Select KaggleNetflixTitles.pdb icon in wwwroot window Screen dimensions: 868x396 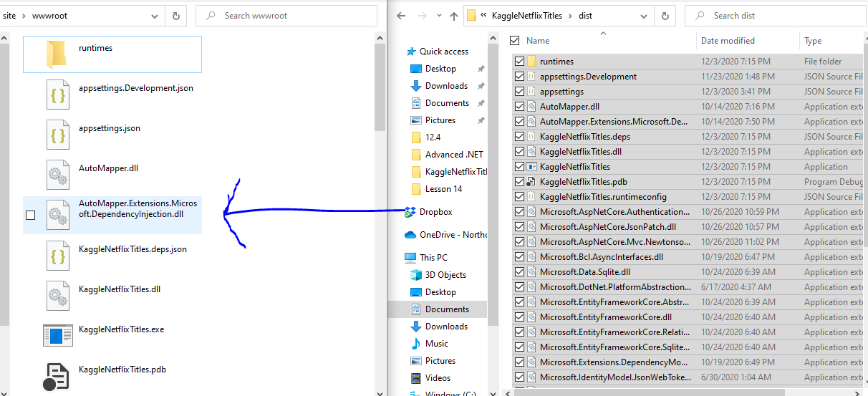pos(56,376)
